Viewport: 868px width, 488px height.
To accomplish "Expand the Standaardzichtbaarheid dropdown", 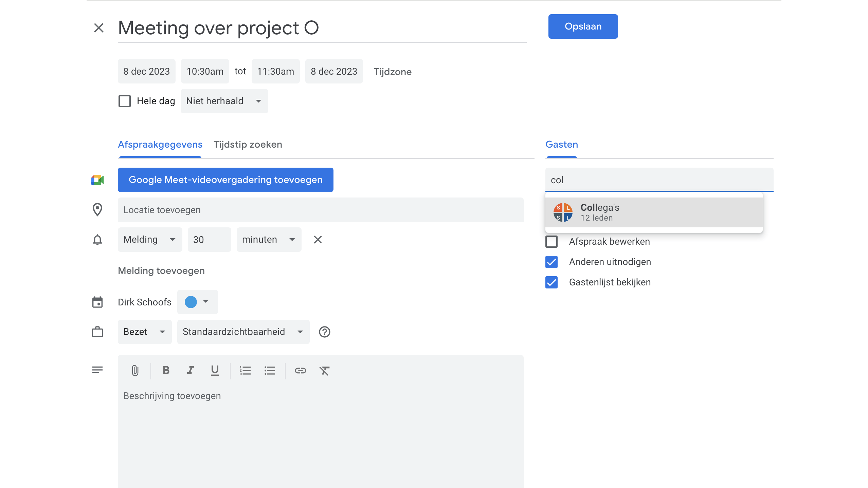I will pyautogui.click(x=243, y=332).
